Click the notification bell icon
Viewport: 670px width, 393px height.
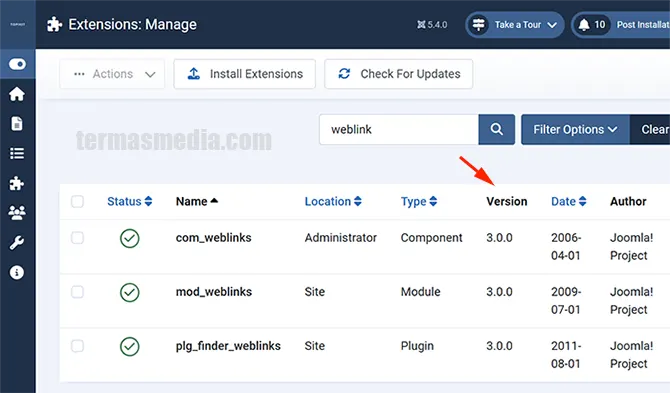coord(584,25)
